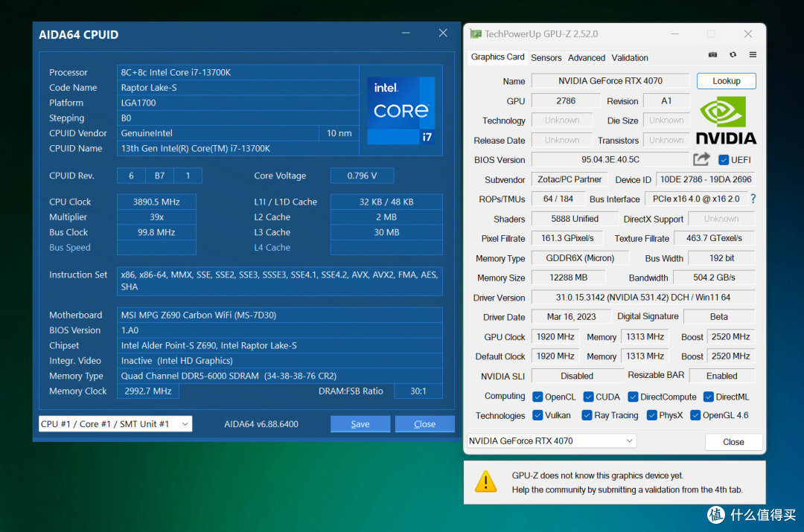The image size is (804, 532).
Task: Click the NVIDIA logo in GPU-Z
Action: pyautogui.click(x=726, y=121)
